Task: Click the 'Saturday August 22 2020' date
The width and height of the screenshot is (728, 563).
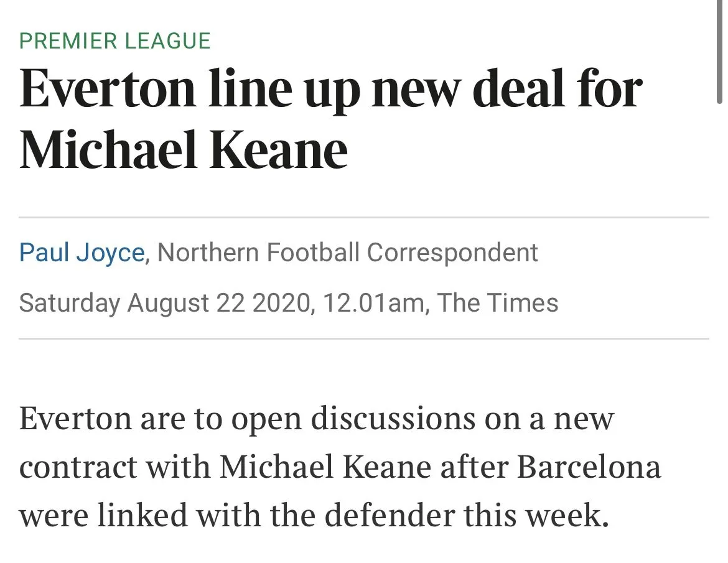Action: [164, 303]
